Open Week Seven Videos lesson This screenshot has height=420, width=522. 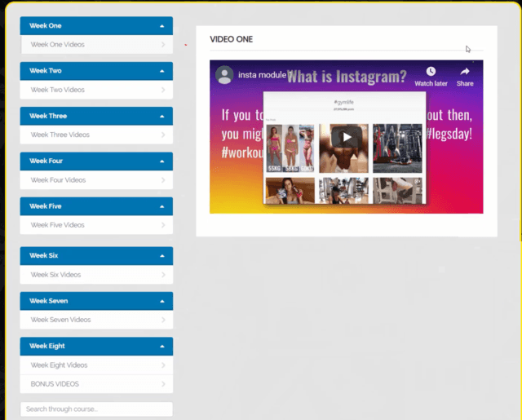[96, 320]
